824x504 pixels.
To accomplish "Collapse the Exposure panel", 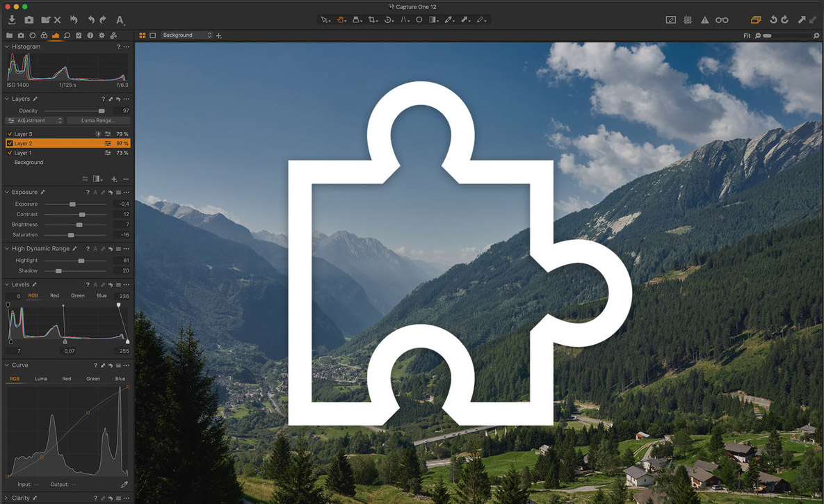I will pyautogui.click(x=8, y=192).
